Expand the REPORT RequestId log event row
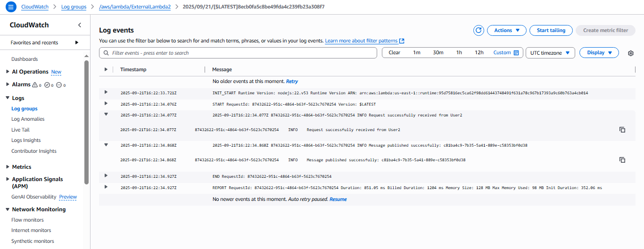 [106, 187]
